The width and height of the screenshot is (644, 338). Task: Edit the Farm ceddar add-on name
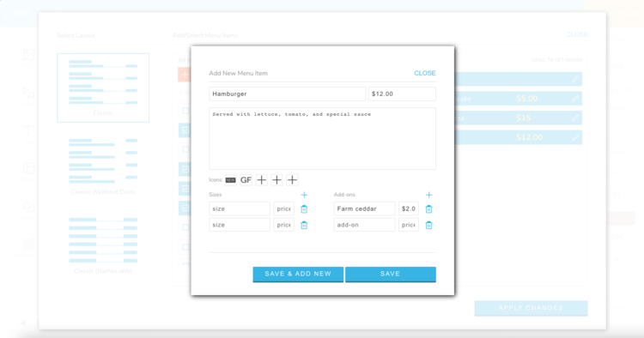tap(364, 208)
